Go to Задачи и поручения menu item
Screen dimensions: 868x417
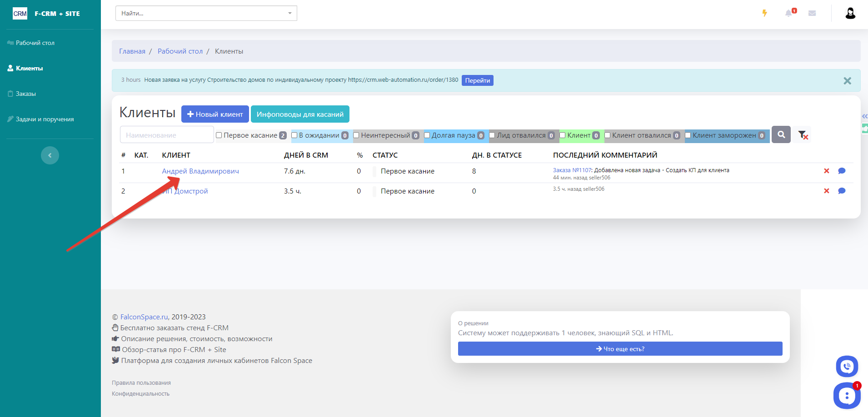[x=45, y=119]
